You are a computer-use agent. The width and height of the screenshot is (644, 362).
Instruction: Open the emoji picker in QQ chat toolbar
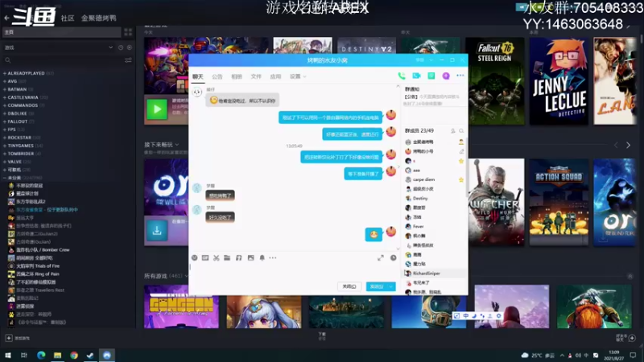(194, 257)
